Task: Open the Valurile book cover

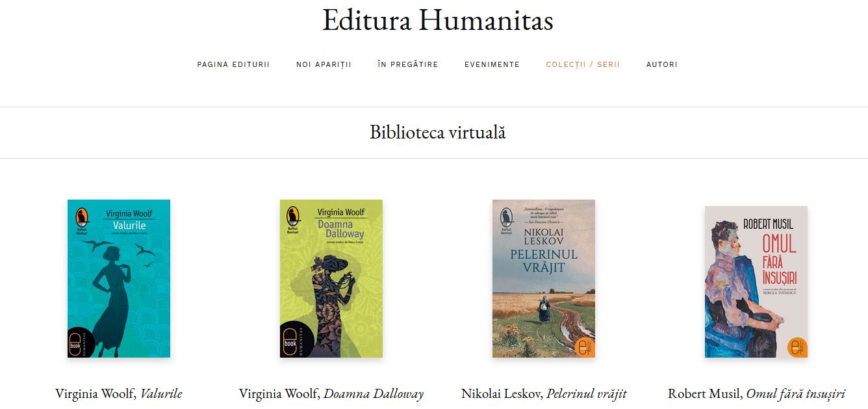Action: coord(119,278)
